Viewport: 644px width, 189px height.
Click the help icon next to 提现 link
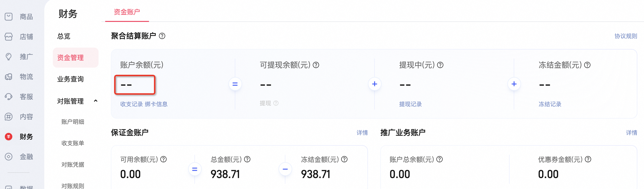click(x=276, y=103)
